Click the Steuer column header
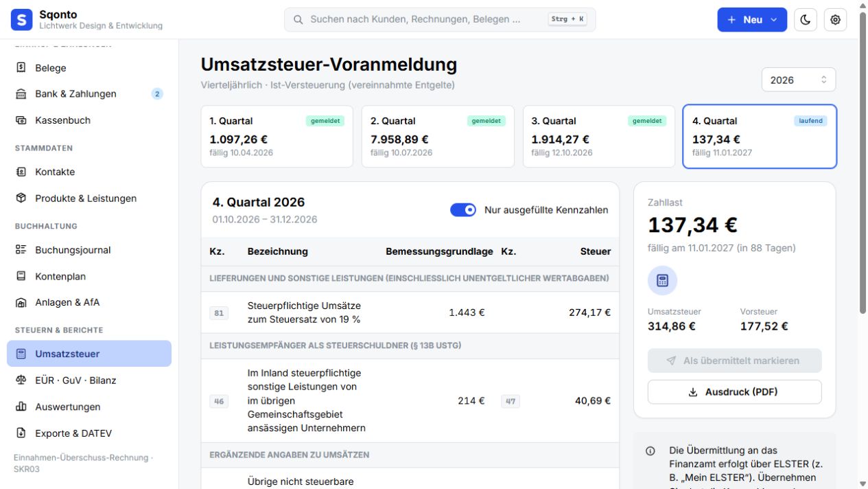Viewport: 868px width, 489px height. click(596, 251)
